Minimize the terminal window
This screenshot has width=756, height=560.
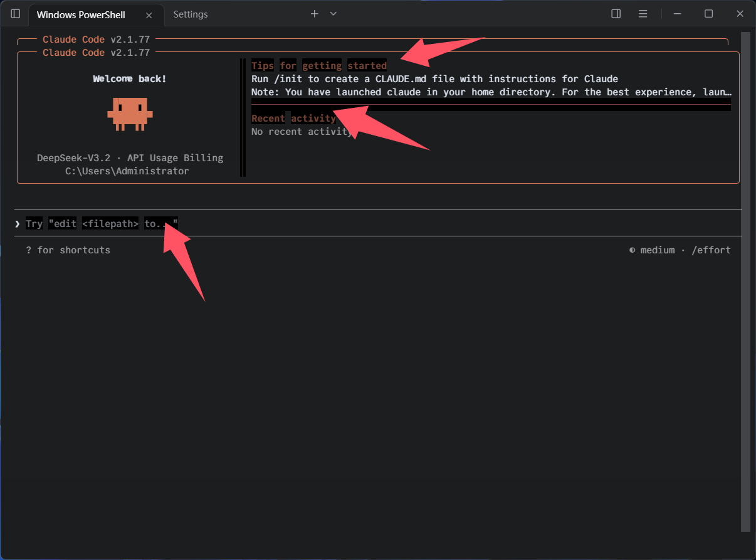click(678, 14)
